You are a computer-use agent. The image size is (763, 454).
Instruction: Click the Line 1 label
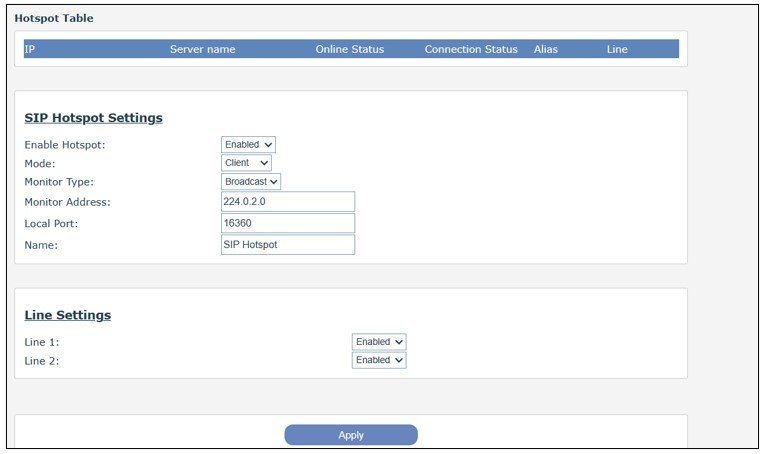coord(42,343)
